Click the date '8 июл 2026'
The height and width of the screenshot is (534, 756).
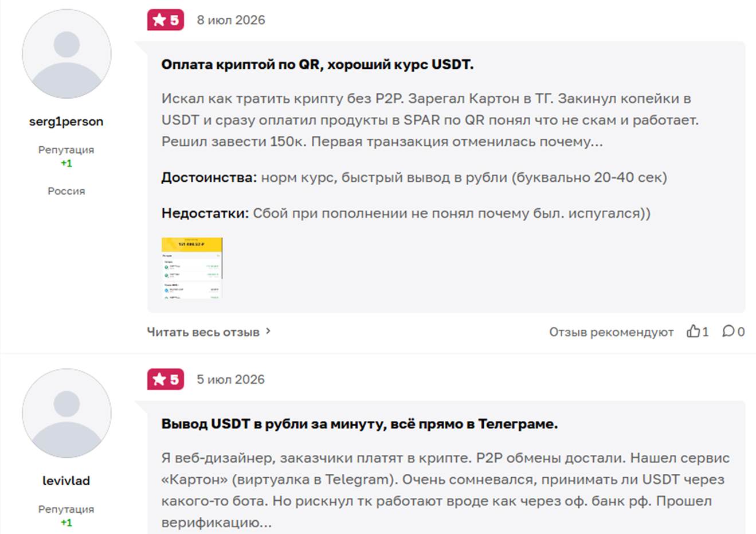pos(231,20)
